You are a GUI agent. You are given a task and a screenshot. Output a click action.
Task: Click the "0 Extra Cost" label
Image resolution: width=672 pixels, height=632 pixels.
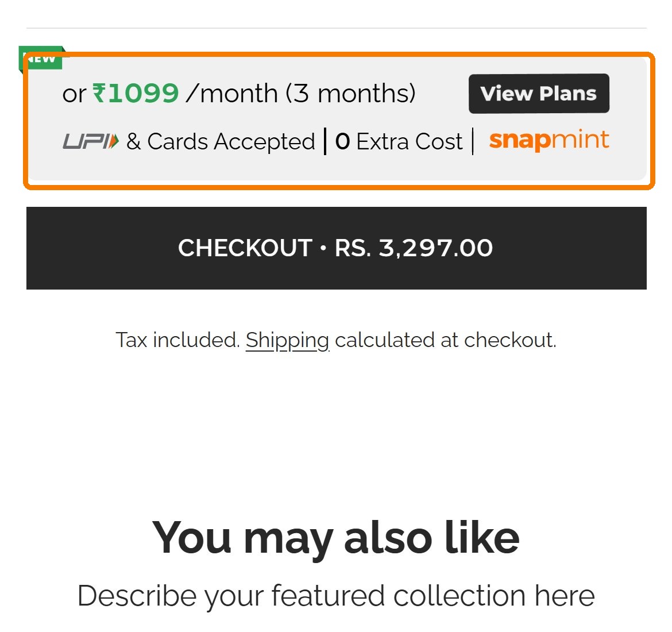(x=399, y=141)
